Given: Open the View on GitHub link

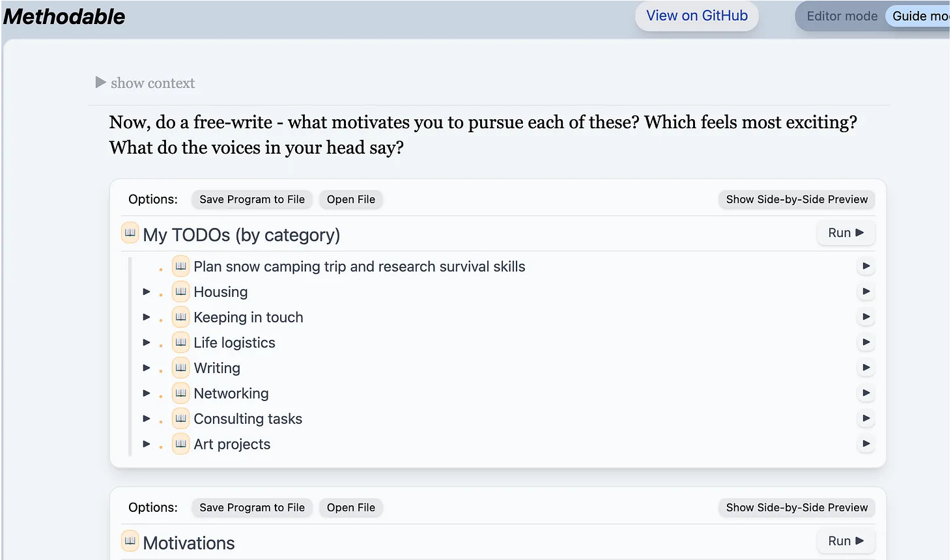Looking at the screenshot, I should pos(696,16).
